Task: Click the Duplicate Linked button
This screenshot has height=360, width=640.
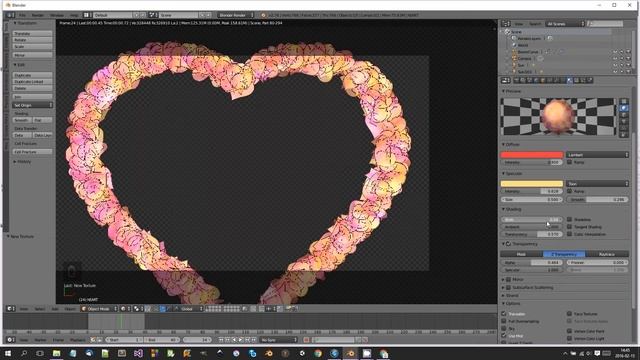Action: click(32, 82)
